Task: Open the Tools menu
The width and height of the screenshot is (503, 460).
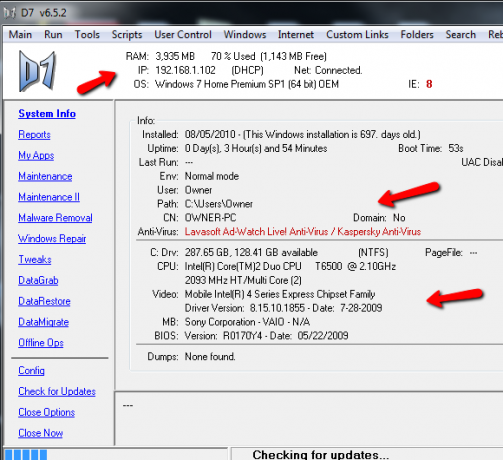Action: (87, 34)
